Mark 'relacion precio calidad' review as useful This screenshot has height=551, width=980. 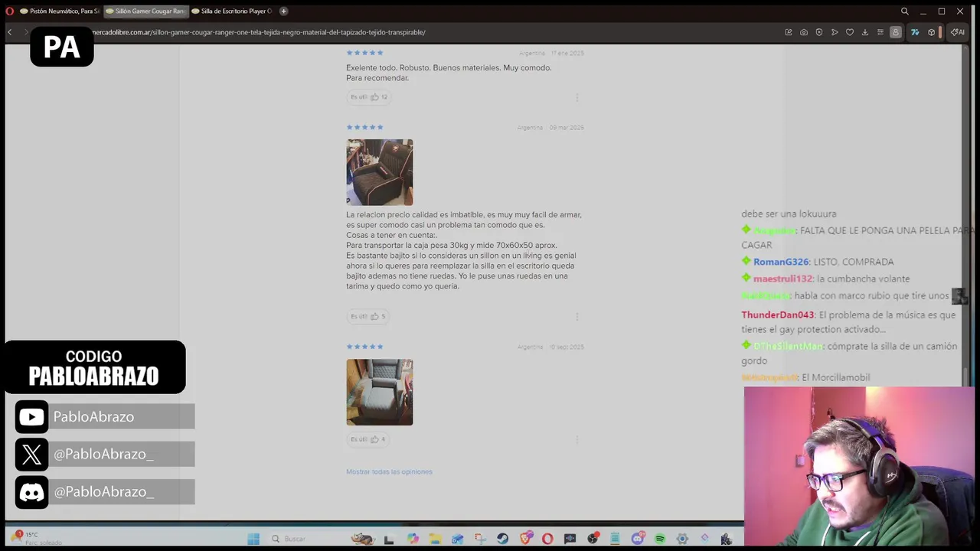click(368, 316)
